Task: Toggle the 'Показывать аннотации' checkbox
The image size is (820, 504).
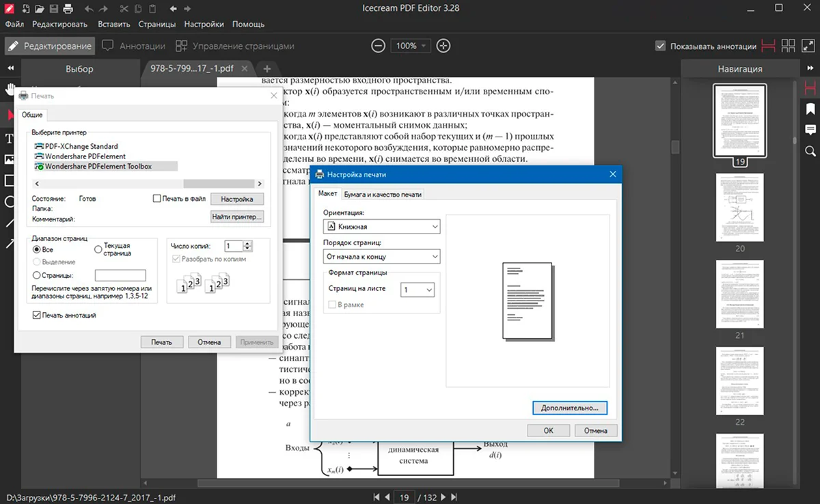Action: 660,46
